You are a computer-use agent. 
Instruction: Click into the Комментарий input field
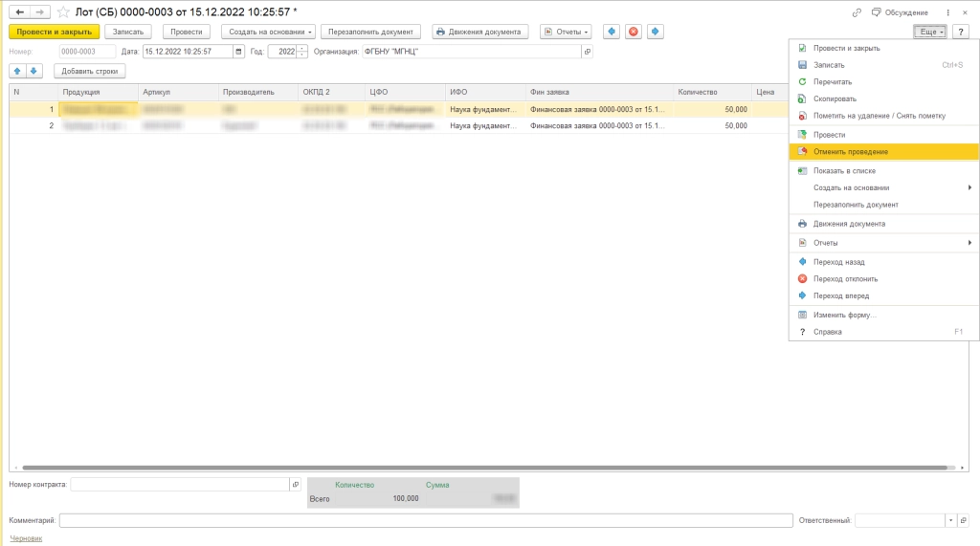click(425, 520)
